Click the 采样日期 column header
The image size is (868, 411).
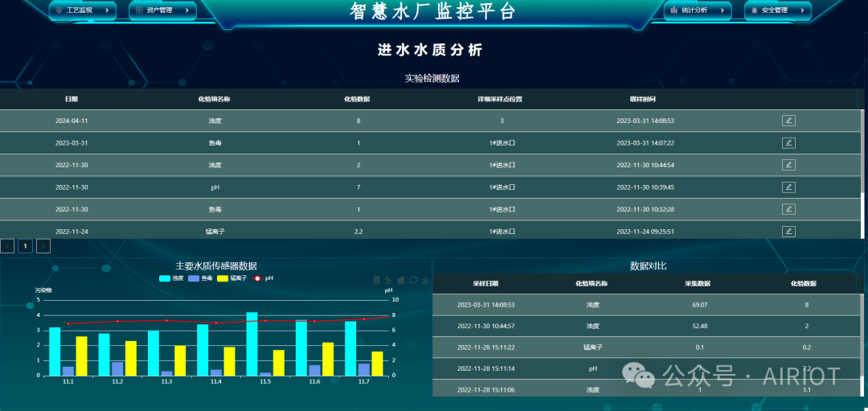click(x=485, y=284)
